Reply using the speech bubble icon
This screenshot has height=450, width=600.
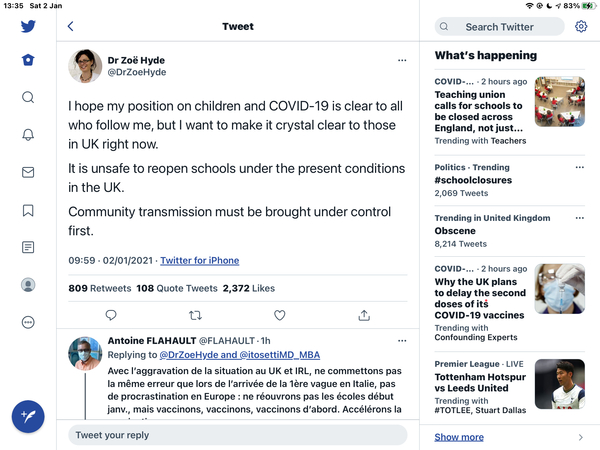(x=111, y=315)
